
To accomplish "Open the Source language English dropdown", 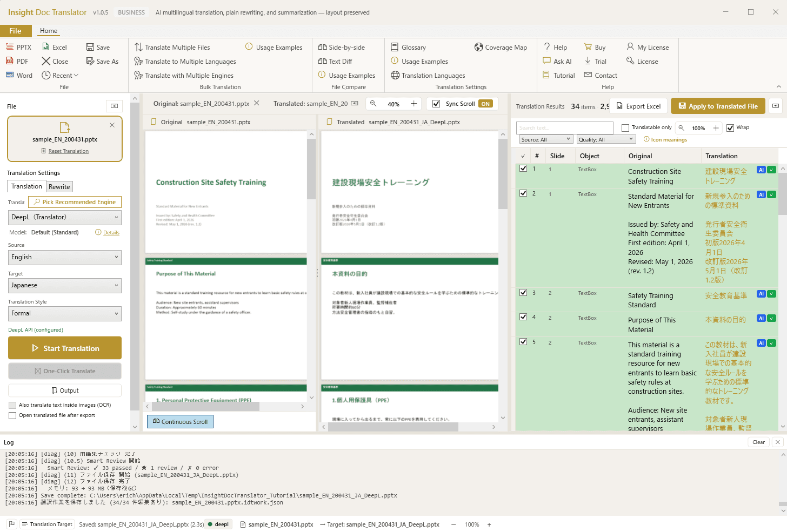I will (x=65, y=257).
